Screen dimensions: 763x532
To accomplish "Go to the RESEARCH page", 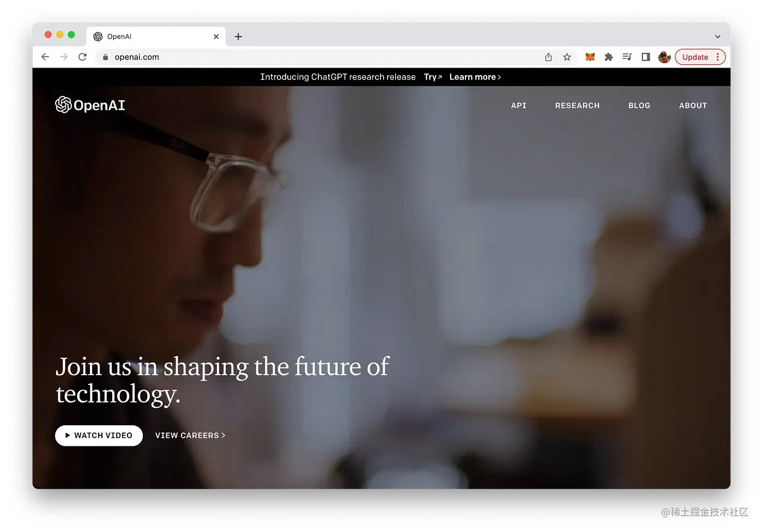I will point(577,106).
